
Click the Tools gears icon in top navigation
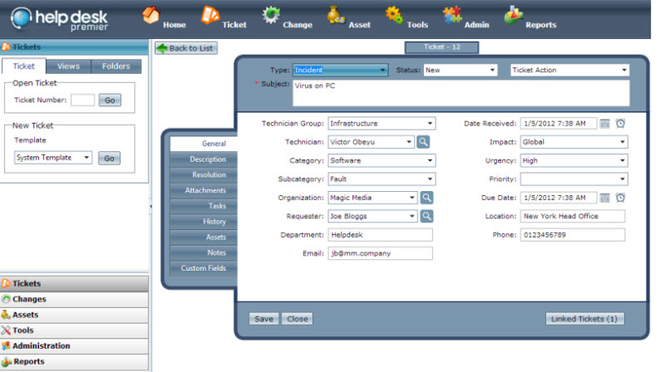(x=394, y=15)
